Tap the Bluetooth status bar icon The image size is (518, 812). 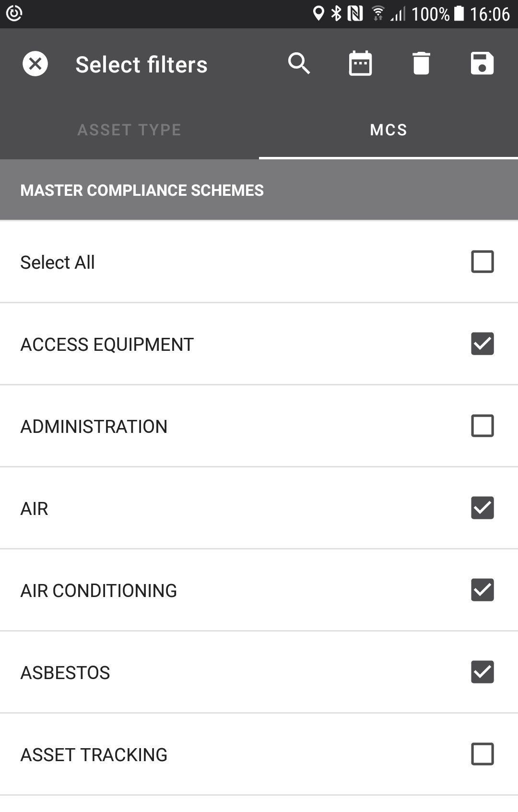point(336,13)
